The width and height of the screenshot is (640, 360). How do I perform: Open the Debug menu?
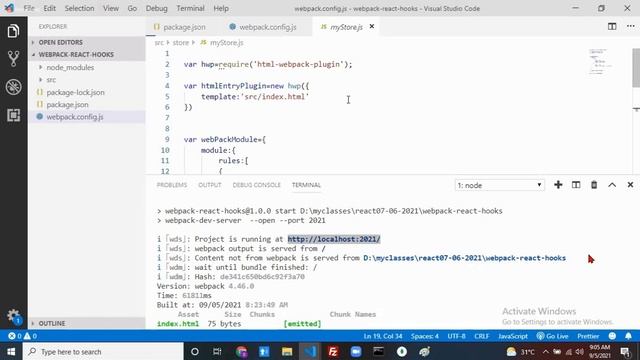tap(157, 8)
